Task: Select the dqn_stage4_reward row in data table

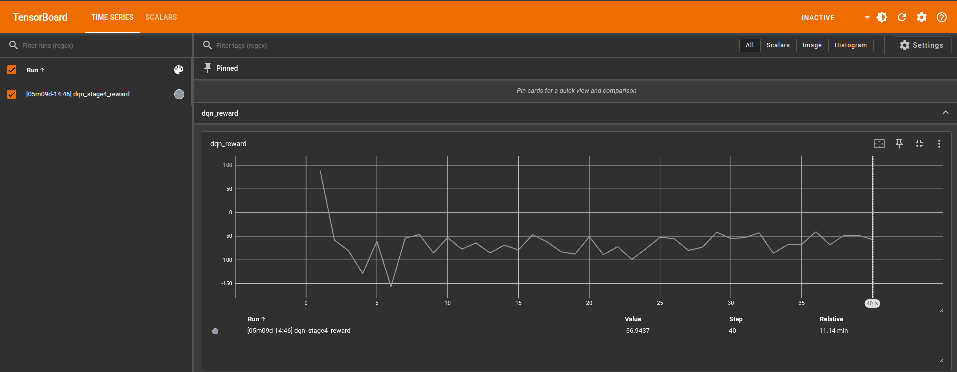Action: coord(574,331)
